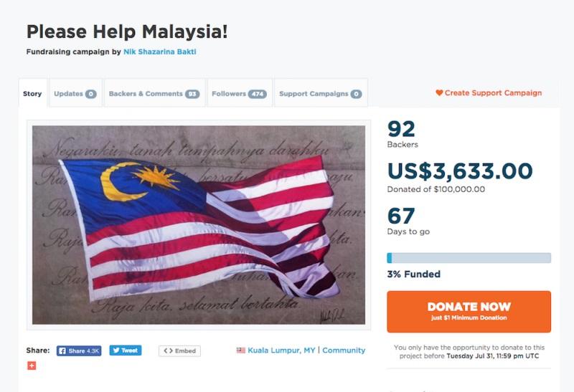Click the Backers count badge 93

coord(192,94)
